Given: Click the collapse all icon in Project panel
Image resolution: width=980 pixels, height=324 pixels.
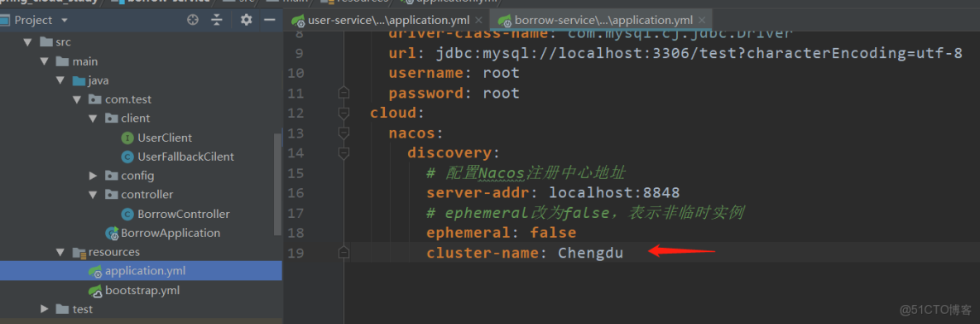Looking at the screenshot, I should 216,20.
